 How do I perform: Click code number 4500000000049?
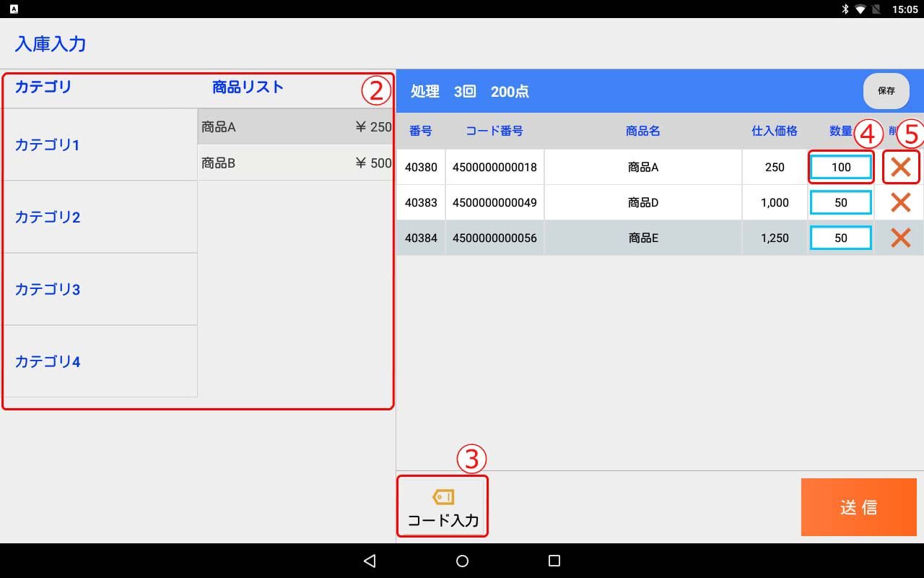(x=494, y=202)
